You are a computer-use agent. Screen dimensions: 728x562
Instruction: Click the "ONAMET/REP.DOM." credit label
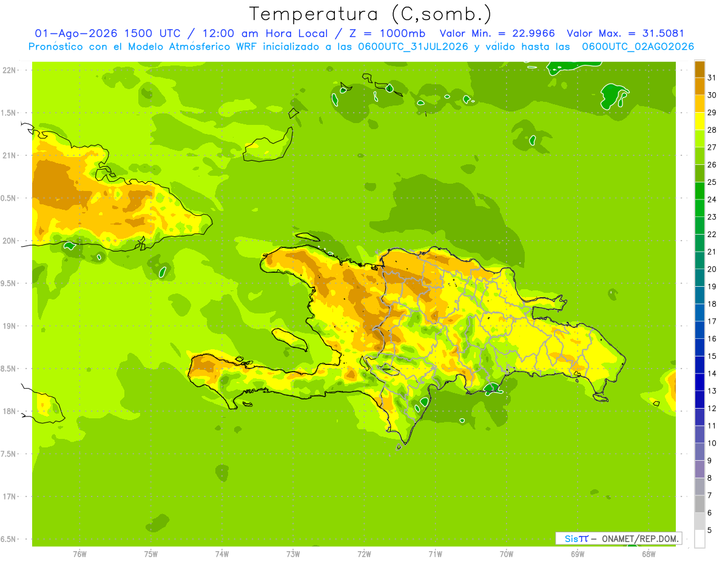pyautogui.click(x=639, y=538)
